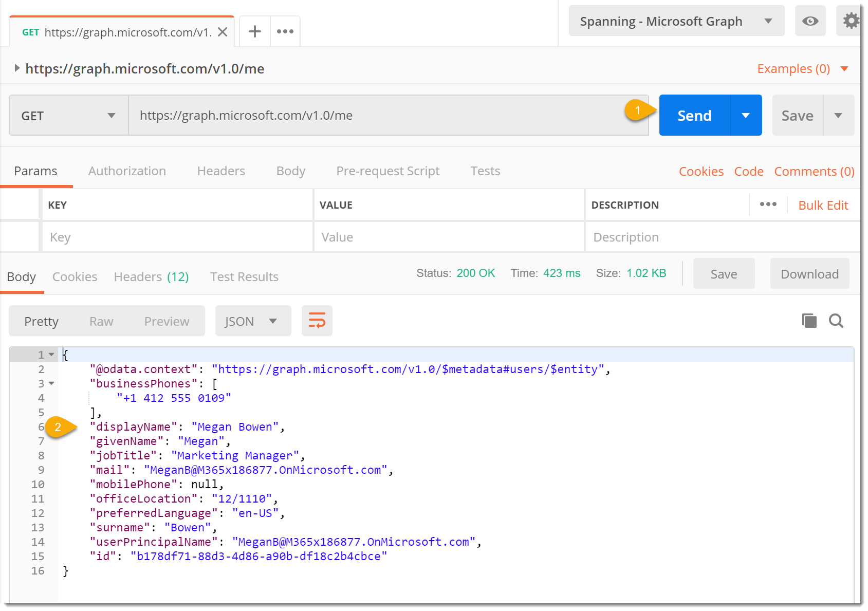Switch response view to Preview
This screenshot has height=611, width=868.
click(167, 321)
